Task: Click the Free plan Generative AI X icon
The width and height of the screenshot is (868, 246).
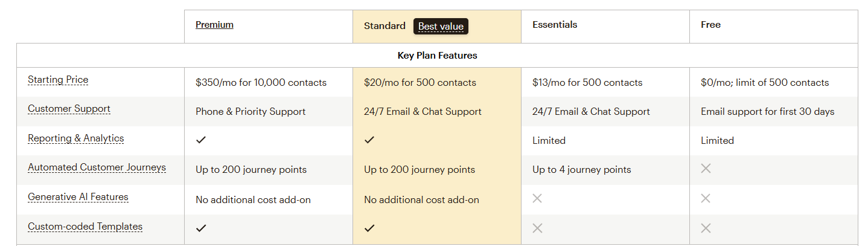Action: click(706, 198)
